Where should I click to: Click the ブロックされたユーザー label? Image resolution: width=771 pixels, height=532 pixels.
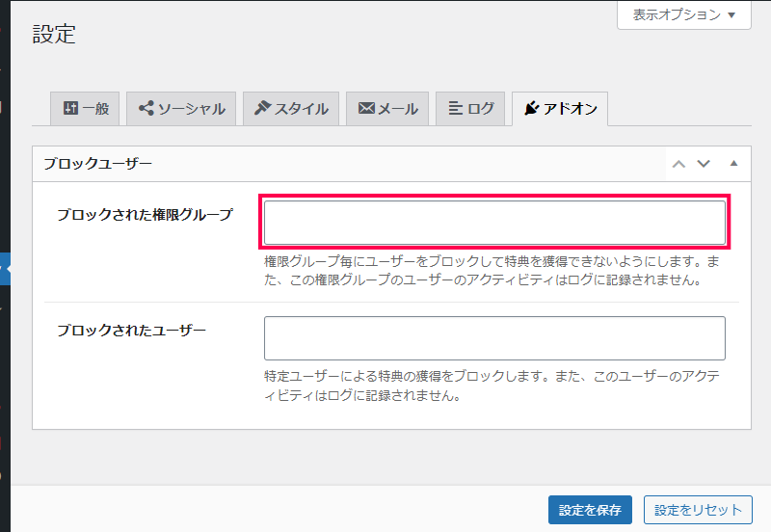pyautogui.click(x=131, y=331)
